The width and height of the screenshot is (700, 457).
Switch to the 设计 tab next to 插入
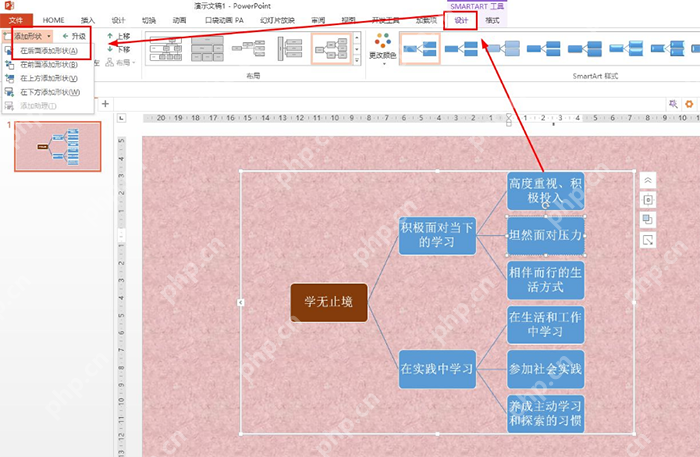[x=118, y=20]
